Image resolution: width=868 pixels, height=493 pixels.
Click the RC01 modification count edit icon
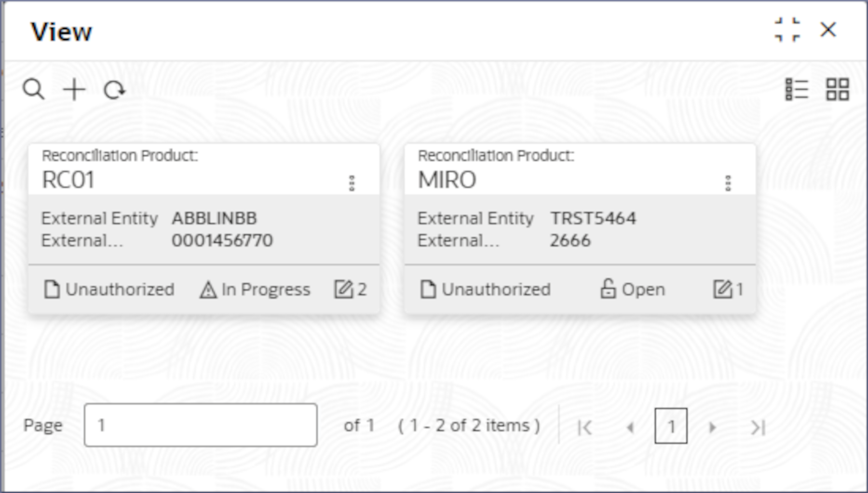344,289
